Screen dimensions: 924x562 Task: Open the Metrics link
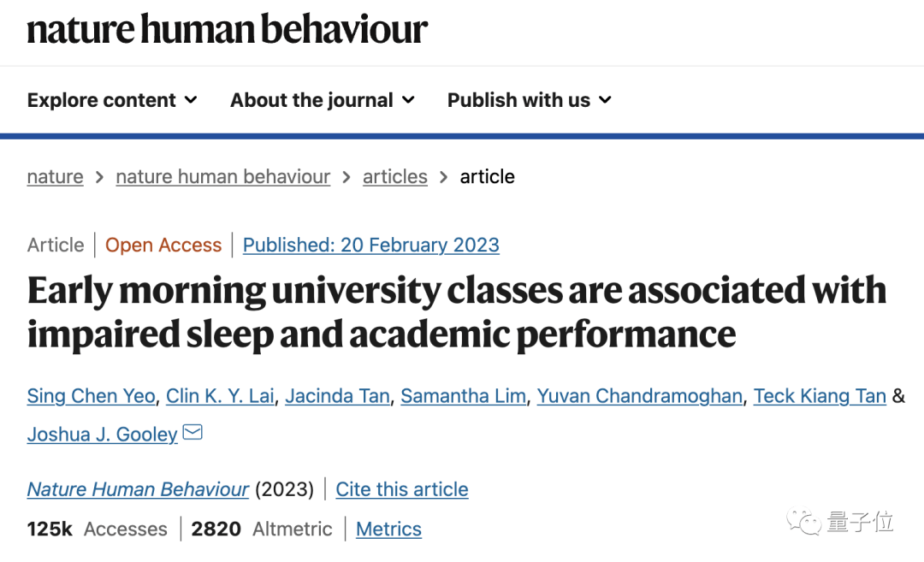(389, 529)
